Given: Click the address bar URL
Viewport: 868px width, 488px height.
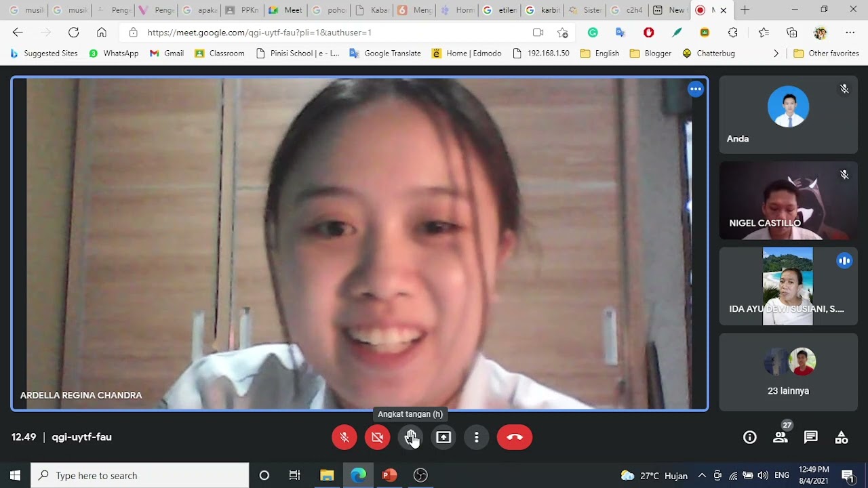Looking at the screenshot, I should coord(259,33).
